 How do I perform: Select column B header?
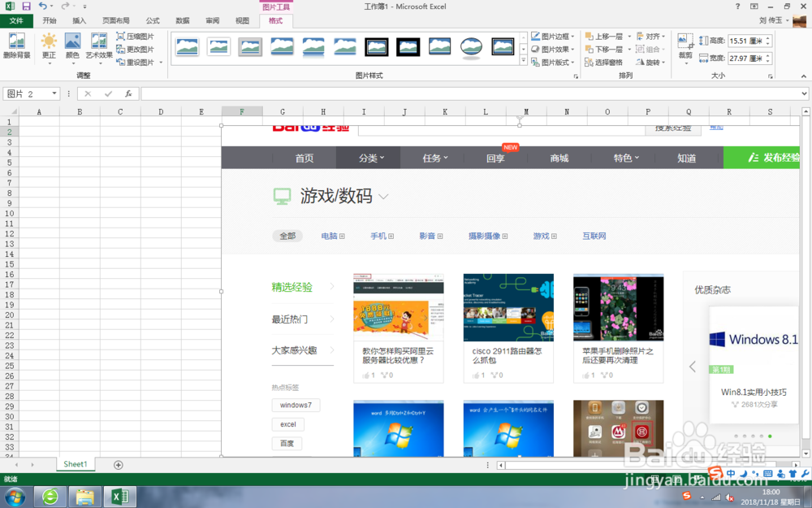[80, 111]
